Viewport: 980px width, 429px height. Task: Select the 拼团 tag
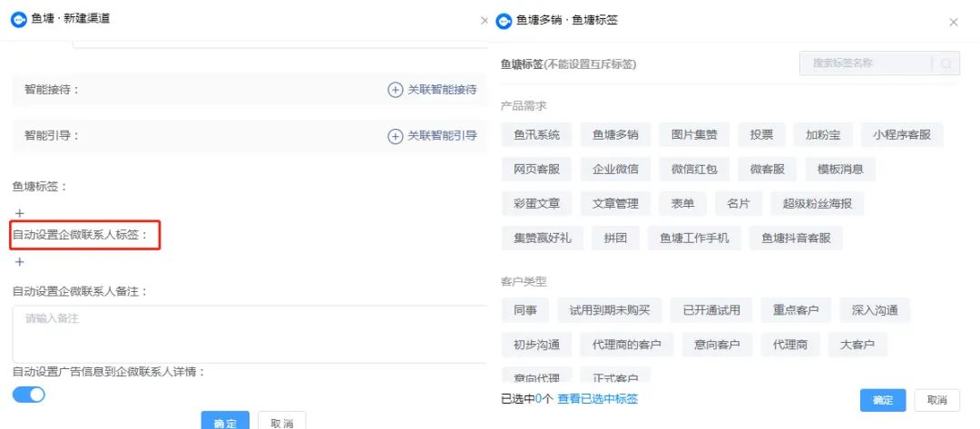pyautogui.click(x=615, y=239)
